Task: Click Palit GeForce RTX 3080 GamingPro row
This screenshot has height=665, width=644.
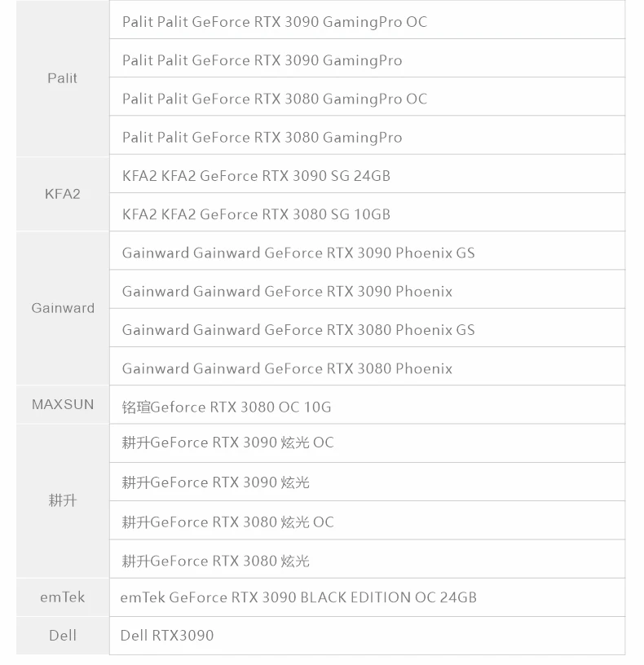Action: [262, 137]
